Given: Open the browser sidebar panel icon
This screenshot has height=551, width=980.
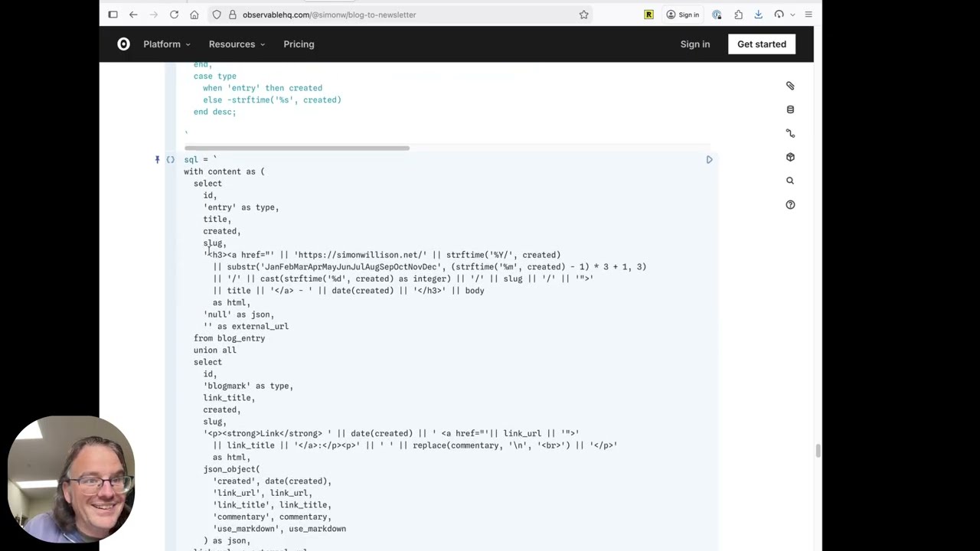Looking at the screenshot, I should 113,15.
